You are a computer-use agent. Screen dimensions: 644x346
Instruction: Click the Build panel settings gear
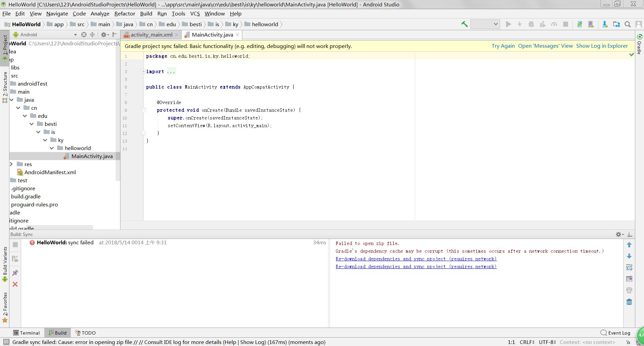(x=619, y=235)
